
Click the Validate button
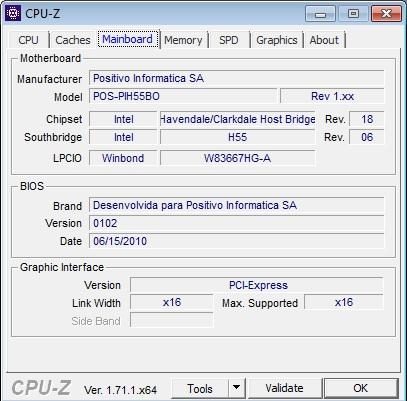pyautogui.click(x=284, y=388)
